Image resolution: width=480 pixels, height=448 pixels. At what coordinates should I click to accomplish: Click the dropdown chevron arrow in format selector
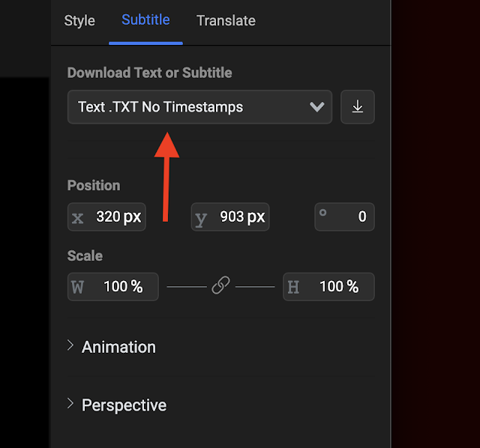(x=317, y=107)
